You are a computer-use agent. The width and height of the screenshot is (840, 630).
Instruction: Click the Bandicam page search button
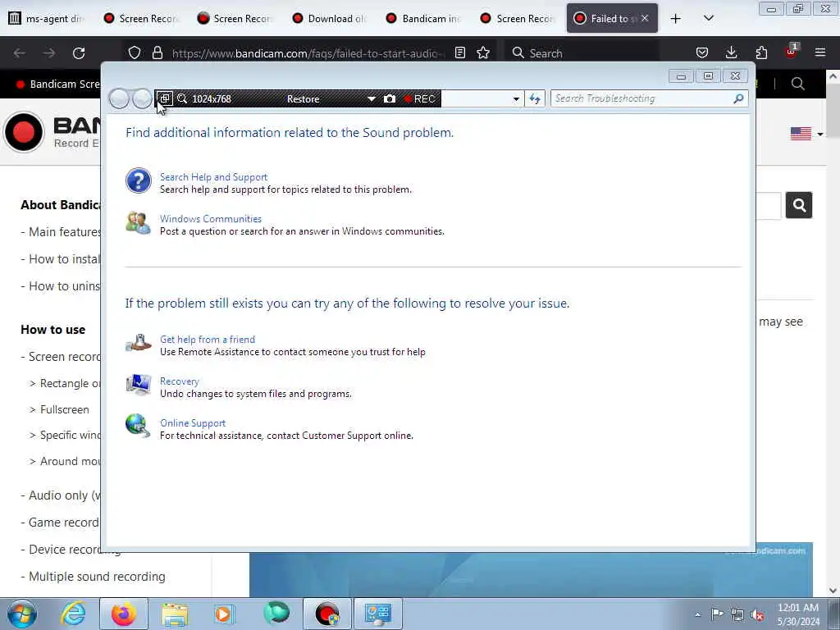pyautogui.click(x=799, y=205)
